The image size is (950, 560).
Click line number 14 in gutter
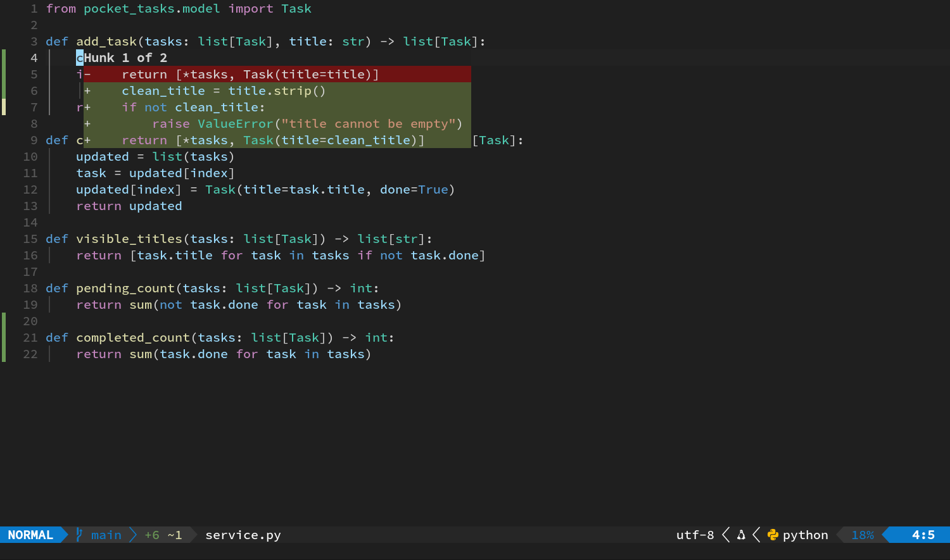click(x=30, y=222)
